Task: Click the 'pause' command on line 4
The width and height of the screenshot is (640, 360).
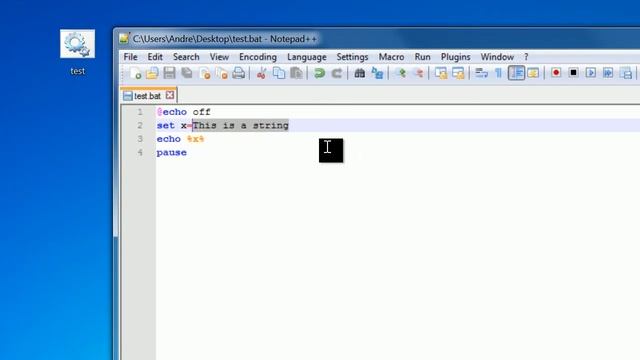Action: click(172, 153)
